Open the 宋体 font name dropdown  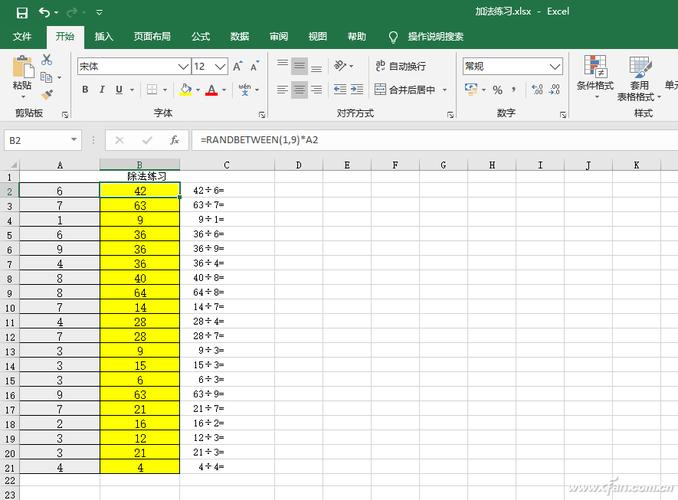point(183,67)
